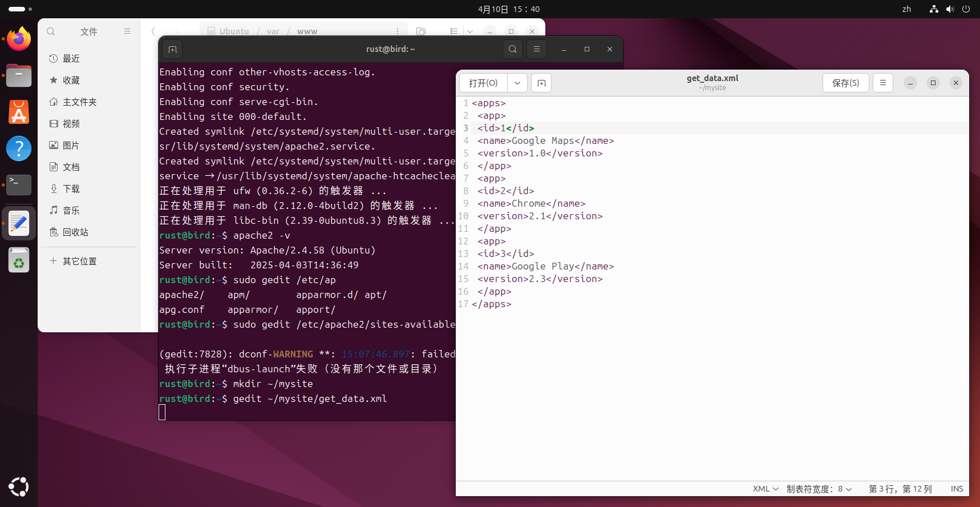Click the Google Play name line in gedit
The height and width of the screenshot is (507, 980).
[545, 266]
